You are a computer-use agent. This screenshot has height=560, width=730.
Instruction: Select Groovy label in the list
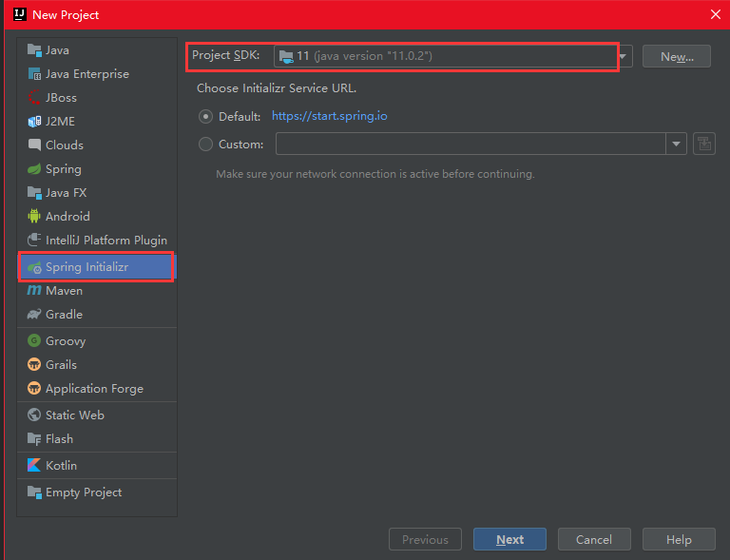click(x=66, y=341)
